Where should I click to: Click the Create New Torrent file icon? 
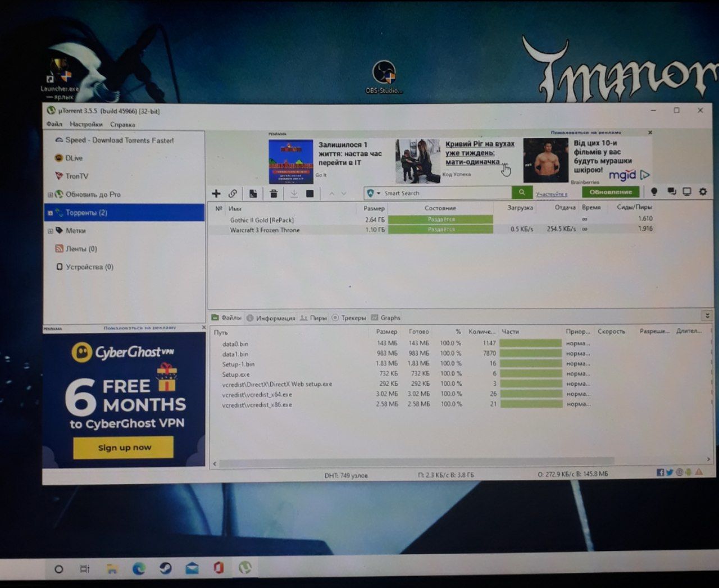(x=253, y=194)
